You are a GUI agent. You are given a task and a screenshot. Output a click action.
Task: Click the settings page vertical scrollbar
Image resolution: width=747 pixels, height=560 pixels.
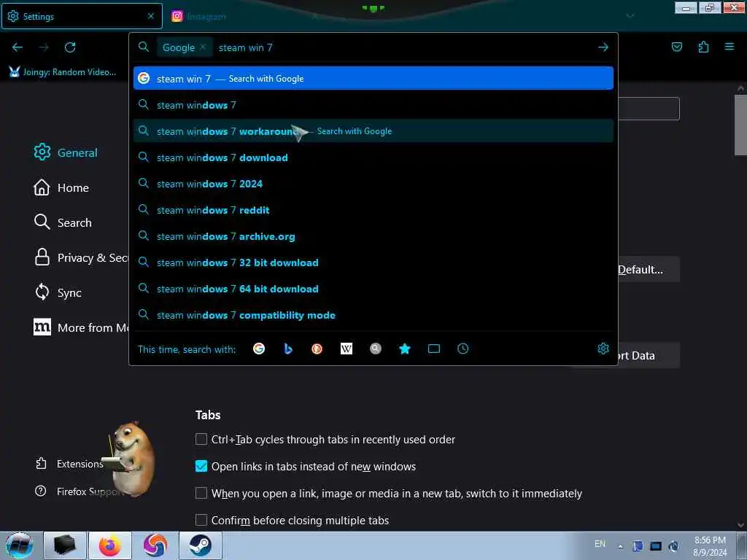(x=740, y=125)
